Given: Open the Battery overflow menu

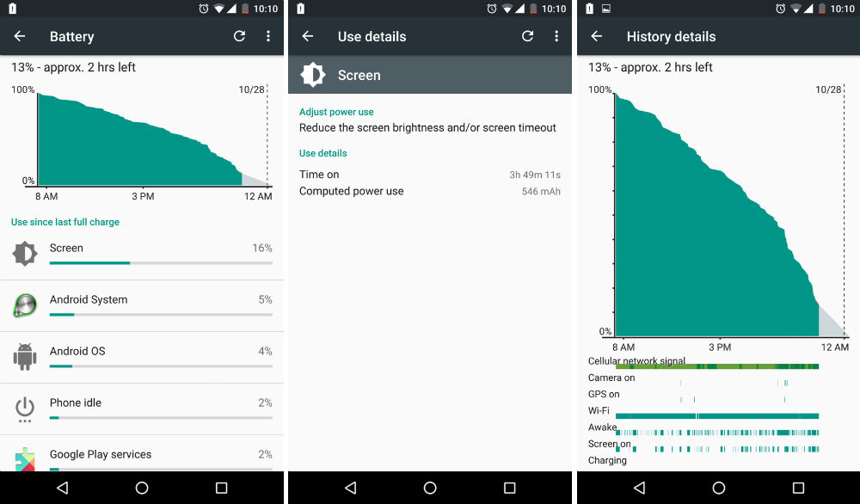Looking at the screenshot, I should 268,36.
